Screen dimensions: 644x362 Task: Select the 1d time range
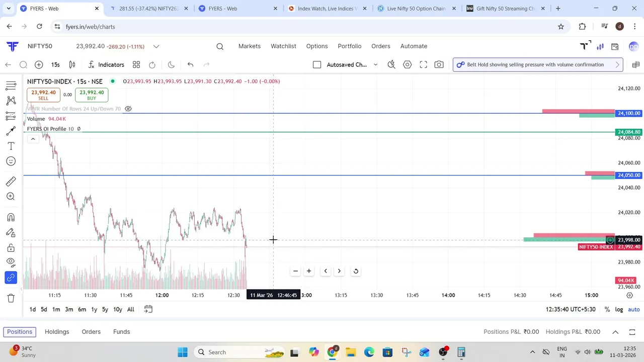point(33,309)
